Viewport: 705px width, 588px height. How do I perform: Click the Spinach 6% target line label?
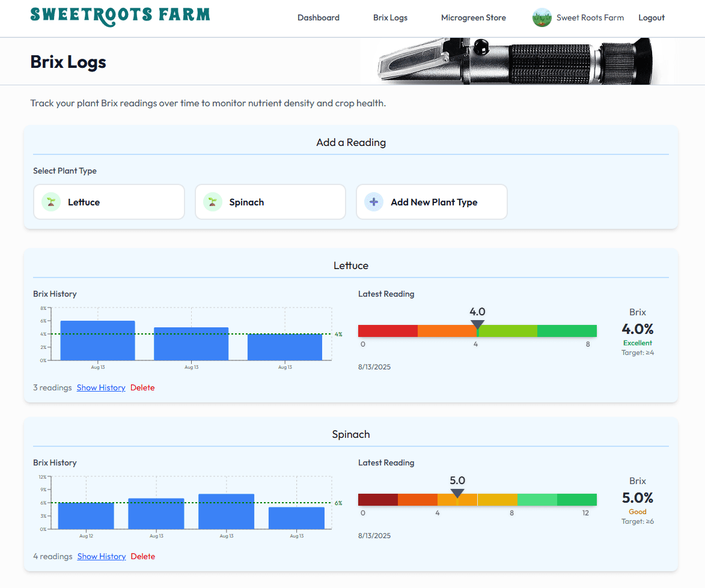pyautogui.click(x=338, y=503)
